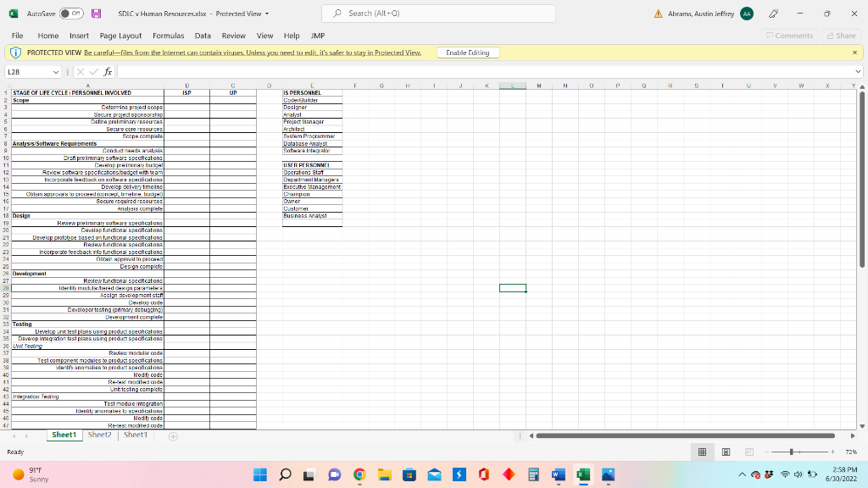Select the Sheet2 tab
This screenshot has height=488, width=868.
[99, 435]
